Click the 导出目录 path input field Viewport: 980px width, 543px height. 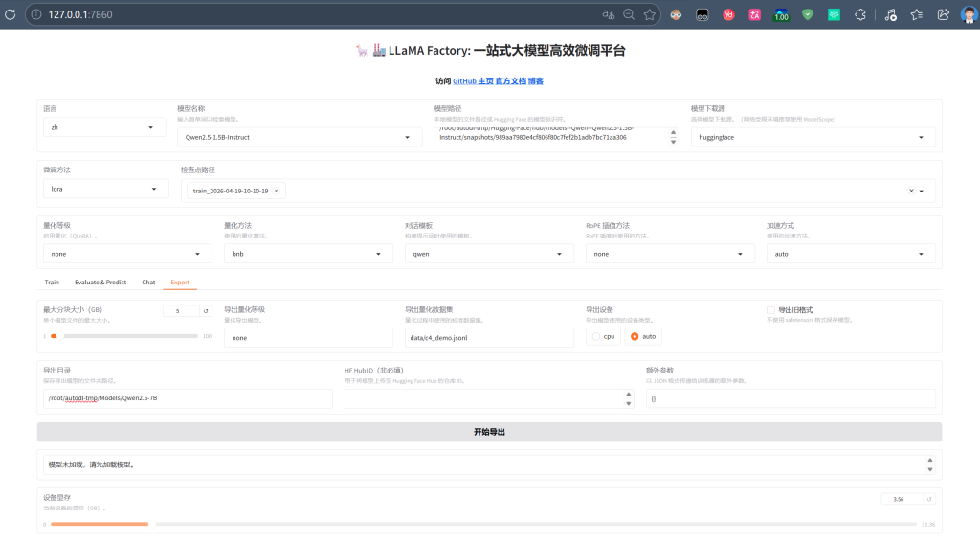(188, 398)
